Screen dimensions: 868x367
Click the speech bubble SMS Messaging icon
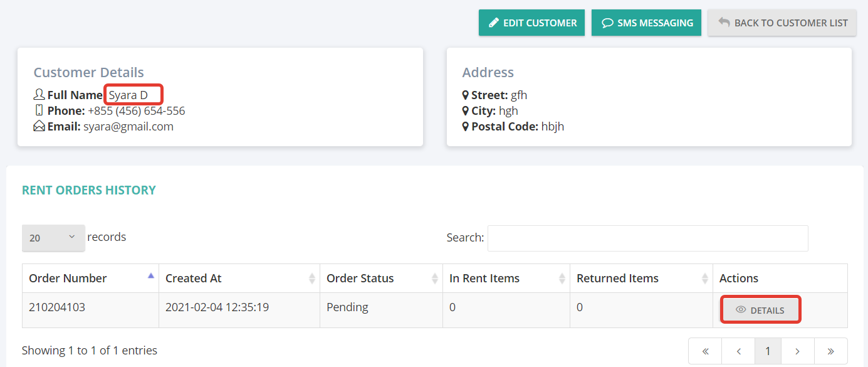[607, 23]
